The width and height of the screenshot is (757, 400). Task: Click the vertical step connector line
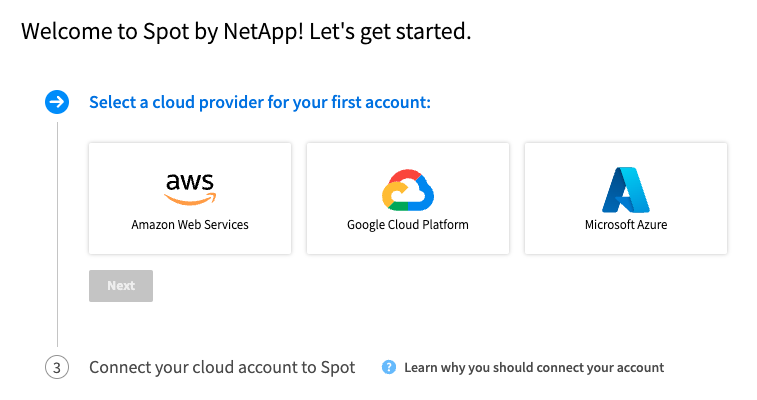tap(57, 234)
